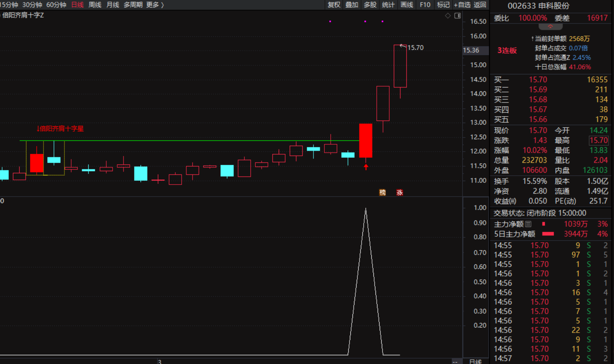Open the 画线 drawing tools
This screenshot has height=364, width=614.
[406, 5]
